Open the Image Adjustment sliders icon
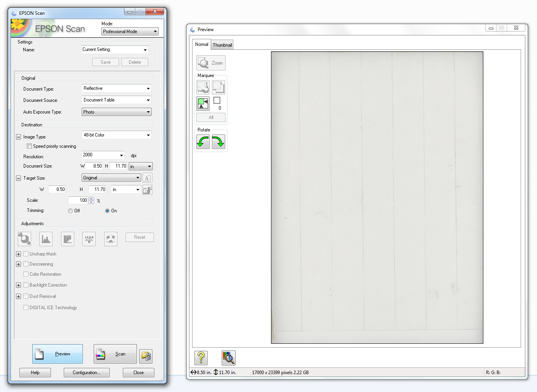 (89, 239)
